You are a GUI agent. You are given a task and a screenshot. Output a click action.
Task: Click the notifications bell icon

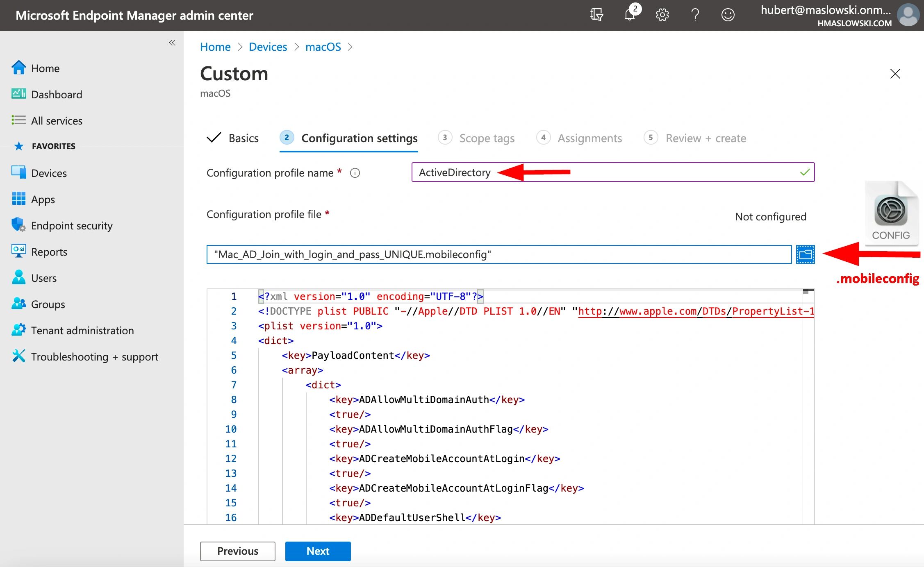[x=630, y=15]
